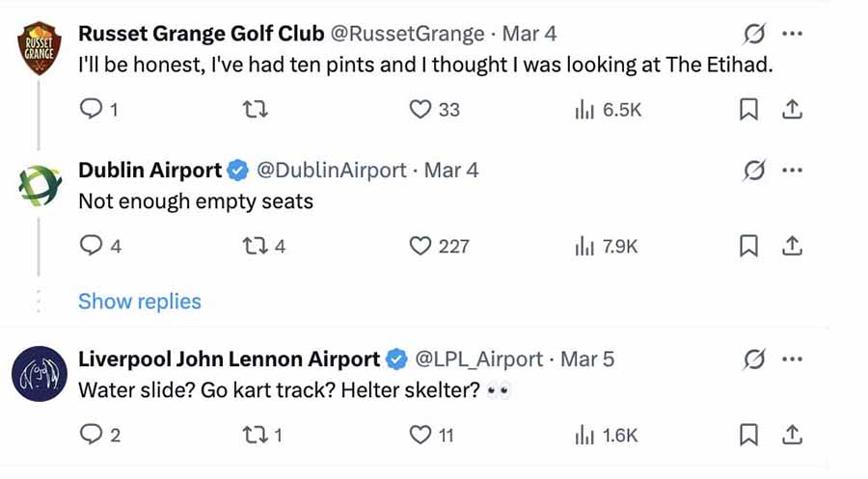Open the @DublinAirport profile handle
Image resolution: width=868 pixels, height=479 pixels.
tap(331, 171)
